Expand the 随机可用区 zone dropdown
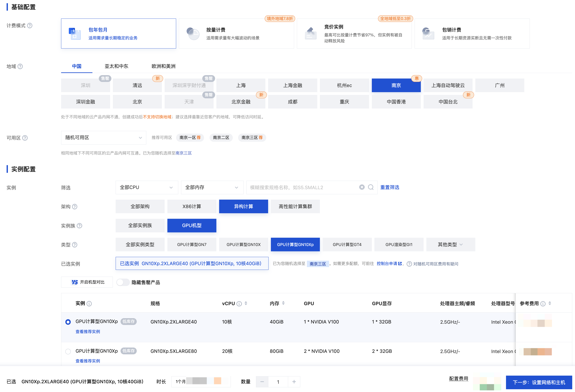575x392 pixels. click(x=103, y=137)
